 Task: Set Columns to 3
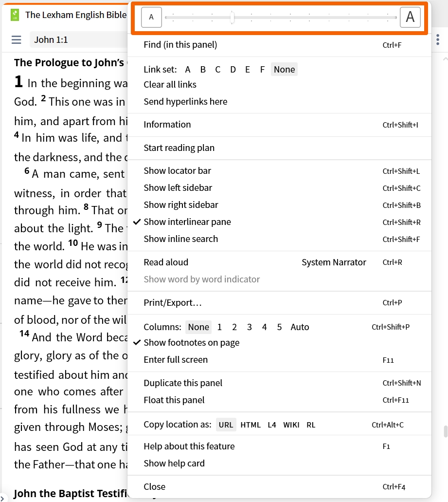[x=250, y=327]
